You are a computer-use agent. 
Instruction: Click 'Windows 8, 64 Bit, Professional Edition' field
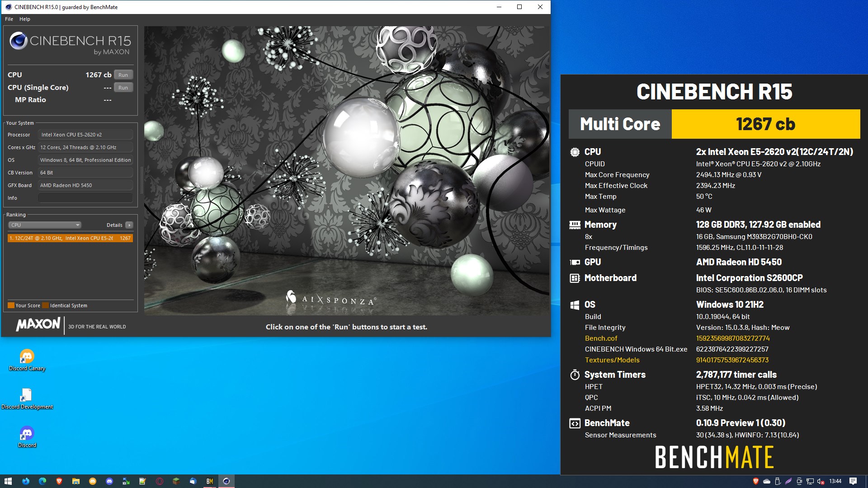coord(85,160)
